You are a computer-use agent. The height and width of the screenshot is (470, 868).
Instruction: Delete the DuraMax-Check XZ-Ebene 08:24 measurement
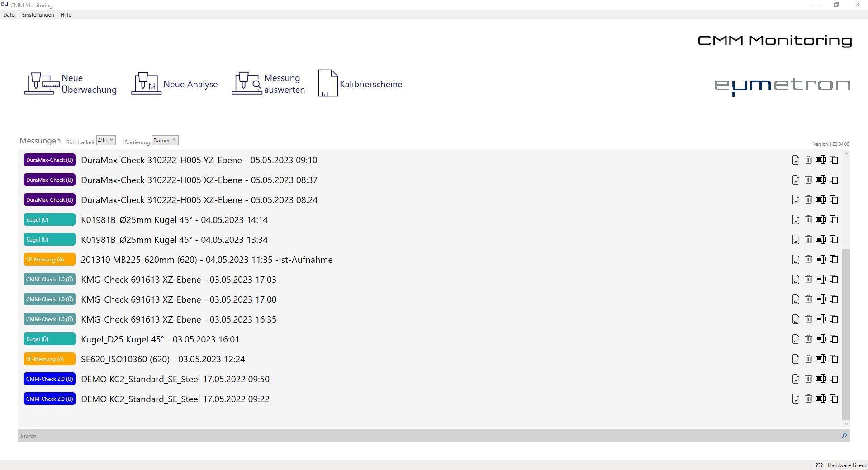pos(808,200)
